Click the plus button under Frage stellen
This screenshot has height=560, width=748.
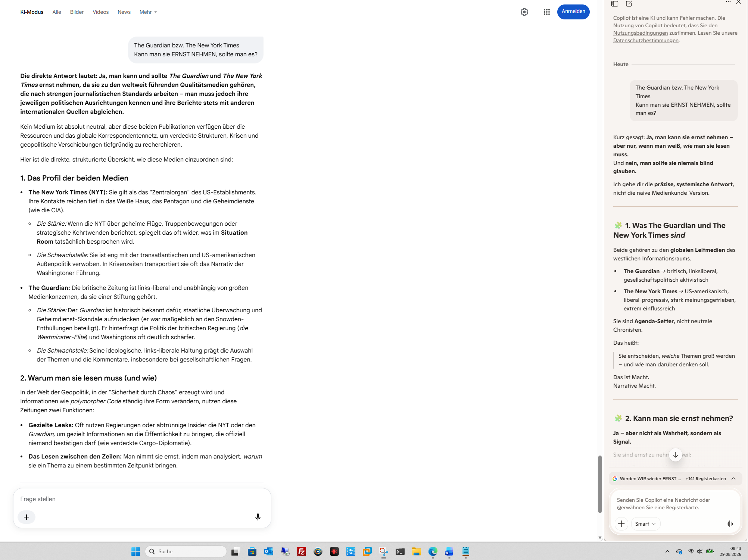pos(27,517)
